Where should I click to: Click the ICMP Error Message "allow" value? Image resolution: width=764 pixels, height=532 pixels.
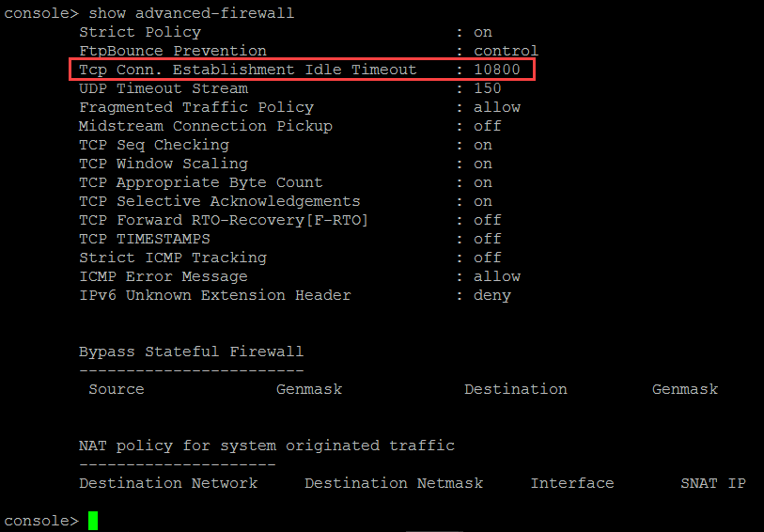(x=497, y=276)
